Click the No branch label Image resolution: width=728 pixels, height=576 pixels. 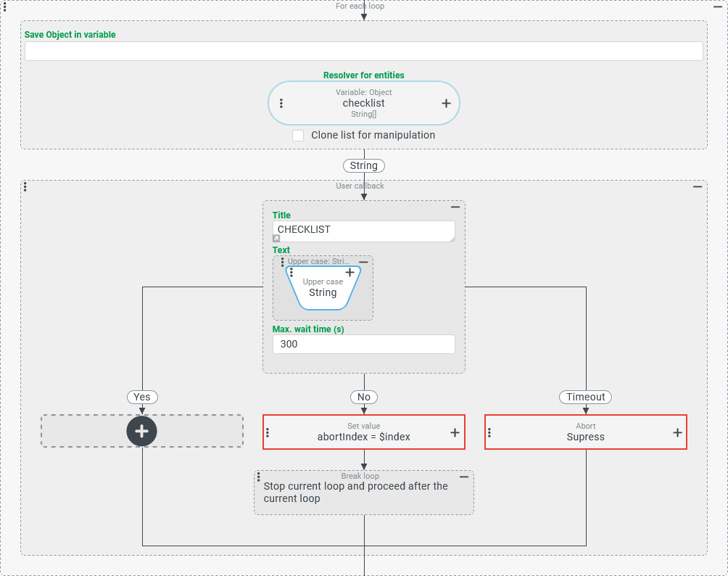click(363, 397)
